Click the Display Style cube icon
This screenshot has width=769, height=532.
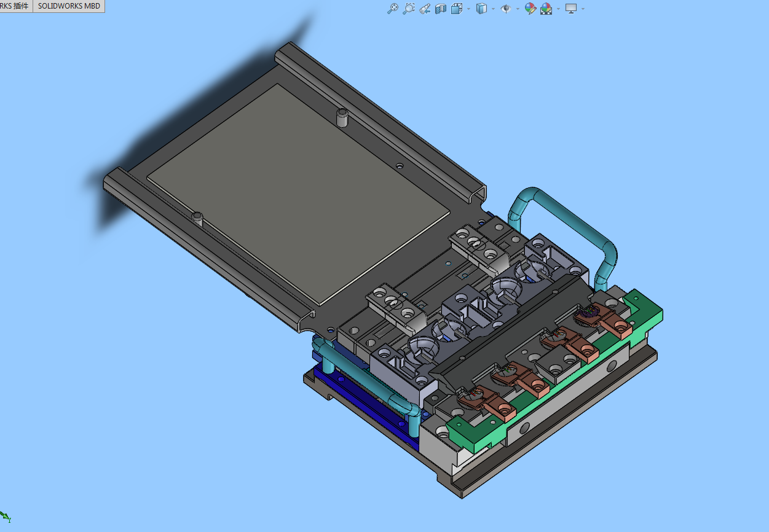click(x=482, y=9)
